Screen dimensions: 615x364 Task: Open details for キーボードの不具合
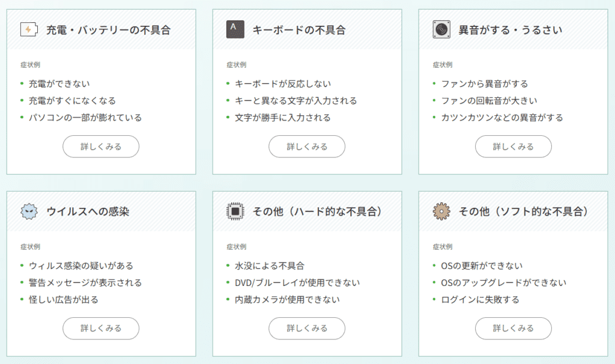(x=307, y=147)
